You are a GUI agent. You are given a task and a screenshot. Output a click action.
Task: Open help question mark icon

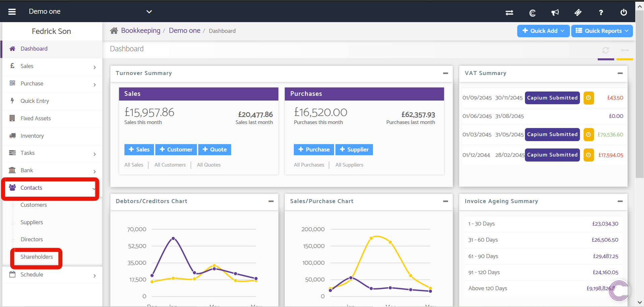[x=601, y=12]
